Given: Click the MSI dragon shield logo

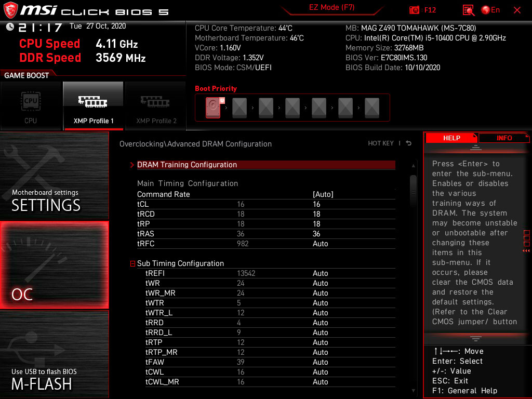Looking at the screenshot, I should click(x=10, y=10).
